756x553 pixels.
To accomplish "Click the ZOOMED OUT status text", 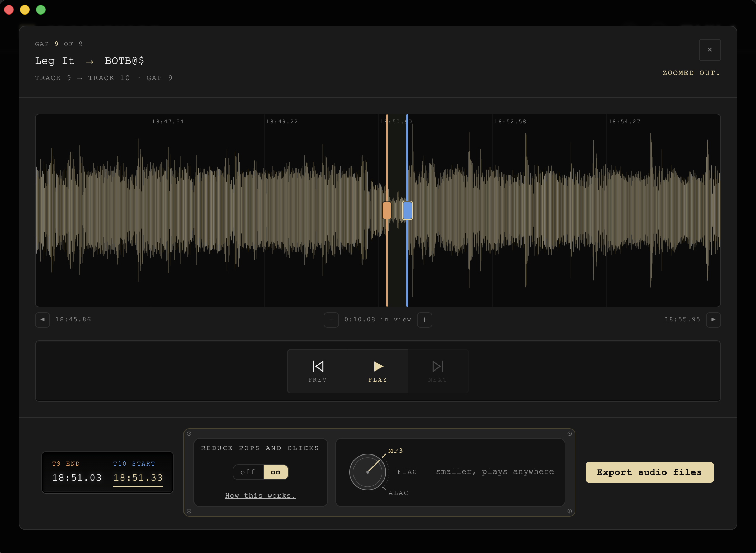I will tap(691, 73).
